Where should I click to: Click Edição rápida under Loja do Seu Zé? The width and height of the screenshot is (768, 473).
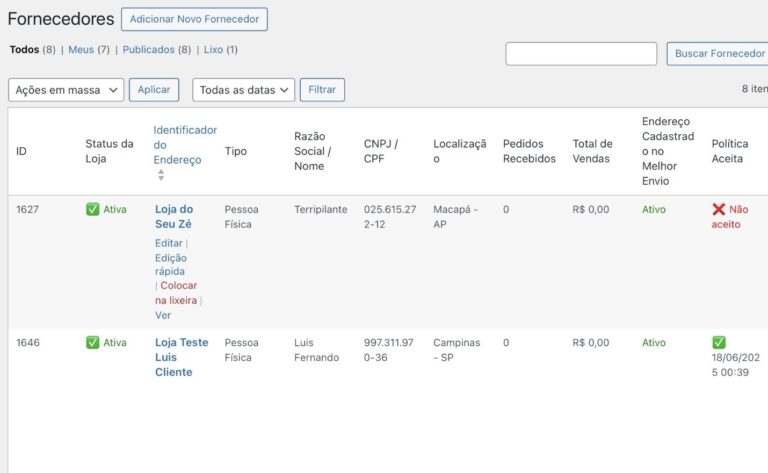tap(169, 265)
